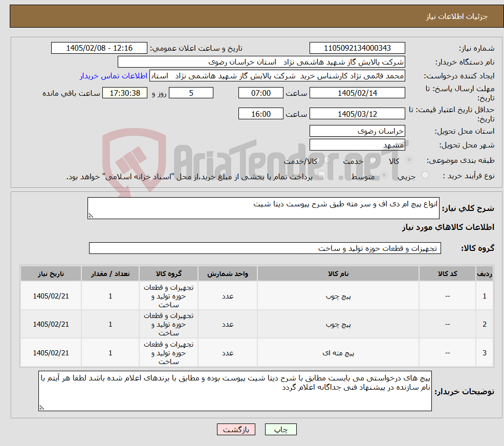Click the need date 1405/02/21 in row 2
This screenshot has width=504, height=446.
pos(51,324)
